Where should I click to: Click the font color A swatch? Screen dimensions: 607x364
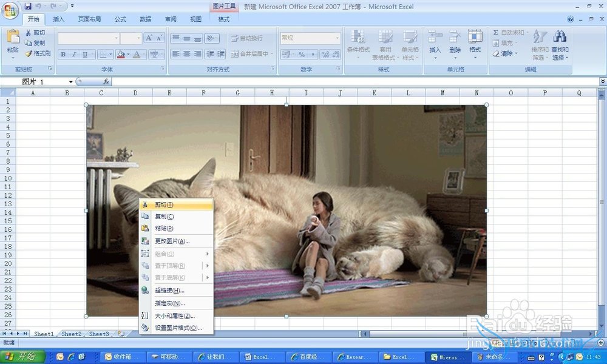(136, 55)
